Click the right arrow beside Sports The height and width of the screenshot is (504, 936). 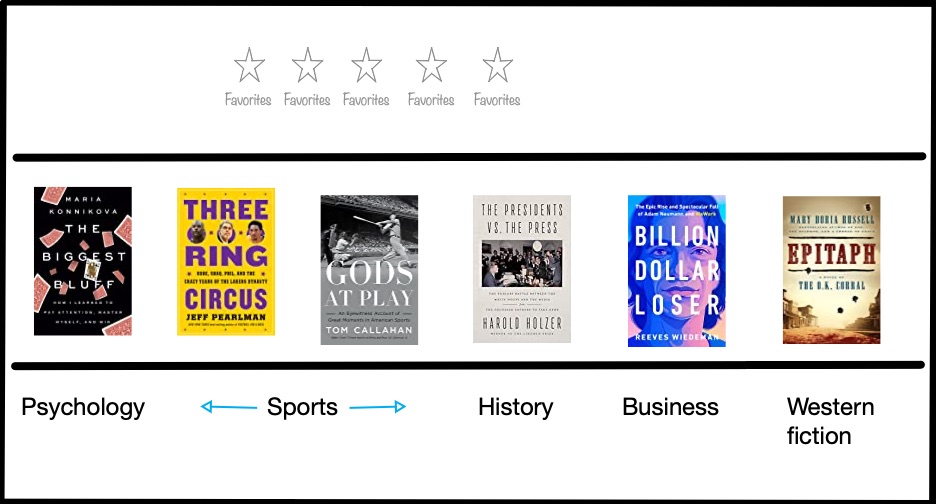click(x=378, y=407)
